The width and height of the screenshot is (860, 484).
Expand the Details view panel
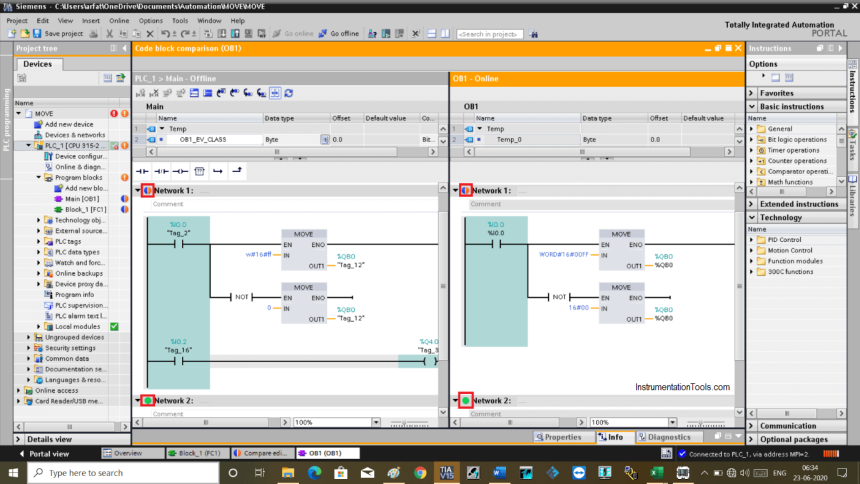18,439
